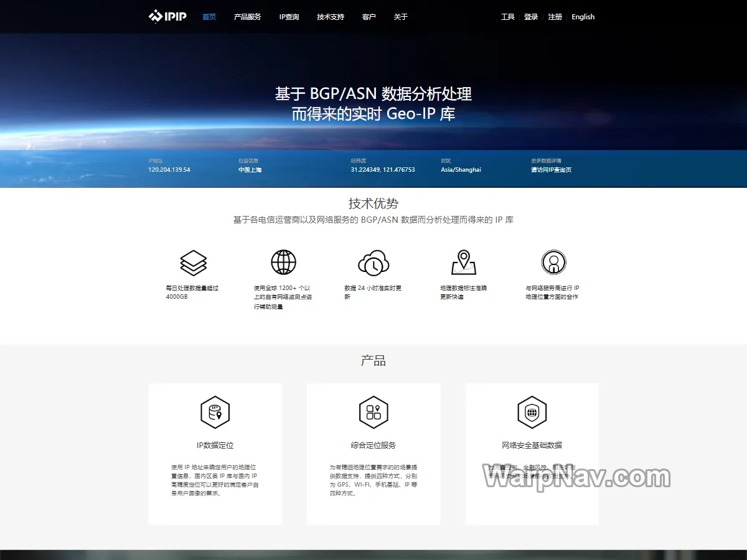
Task: Click the location text 中国上海
Action: coord(250,169)
